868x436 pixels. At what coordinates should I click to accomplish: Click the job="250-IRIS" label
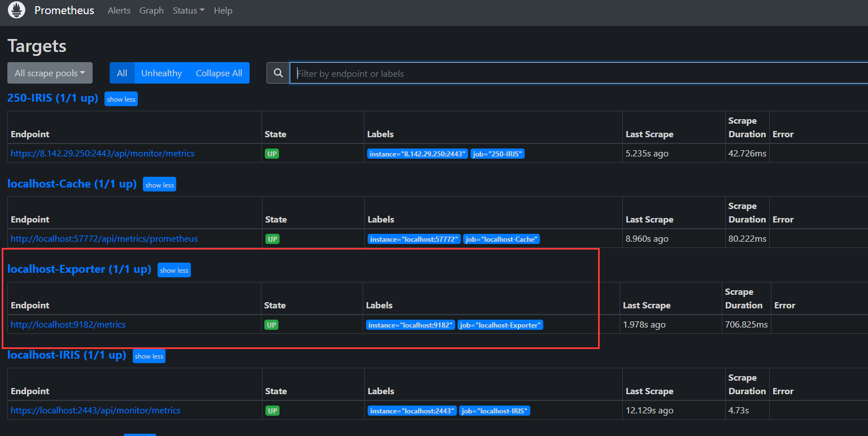498,154
